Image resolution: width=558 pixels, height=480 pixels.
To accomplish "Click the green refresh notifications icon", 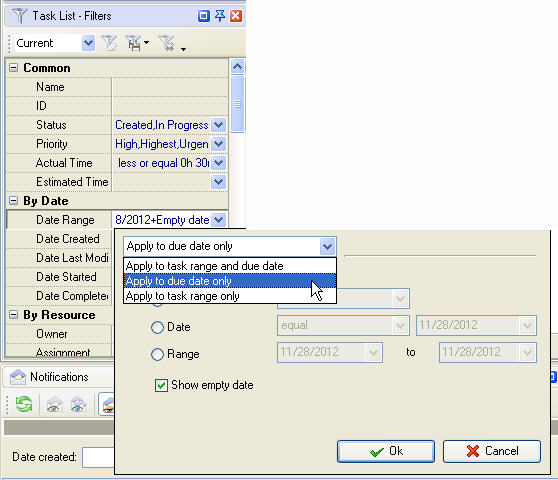I will (x=24, y=404).
